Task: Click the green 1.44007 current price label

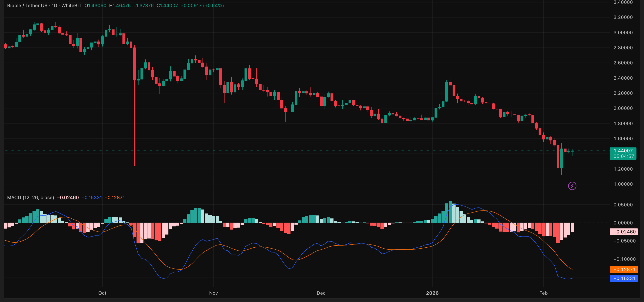Action: tap(623, 151)
